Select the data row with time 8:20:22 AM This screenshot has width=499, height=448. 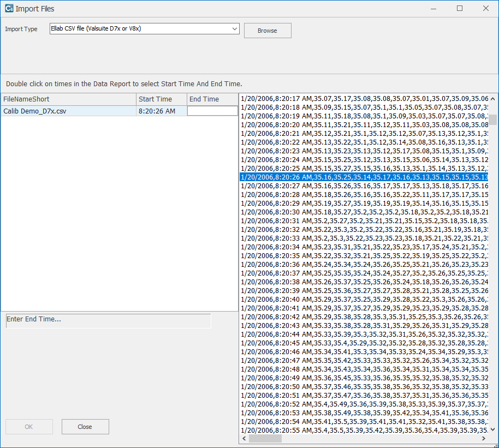pos(364,142)
